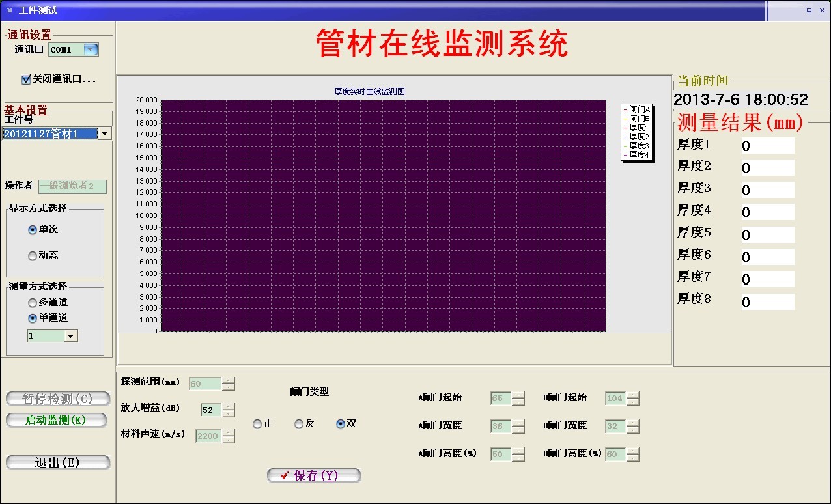Select the 反 gate type option
Viewport: 831px width, 504px height.
tap(299, 424)
